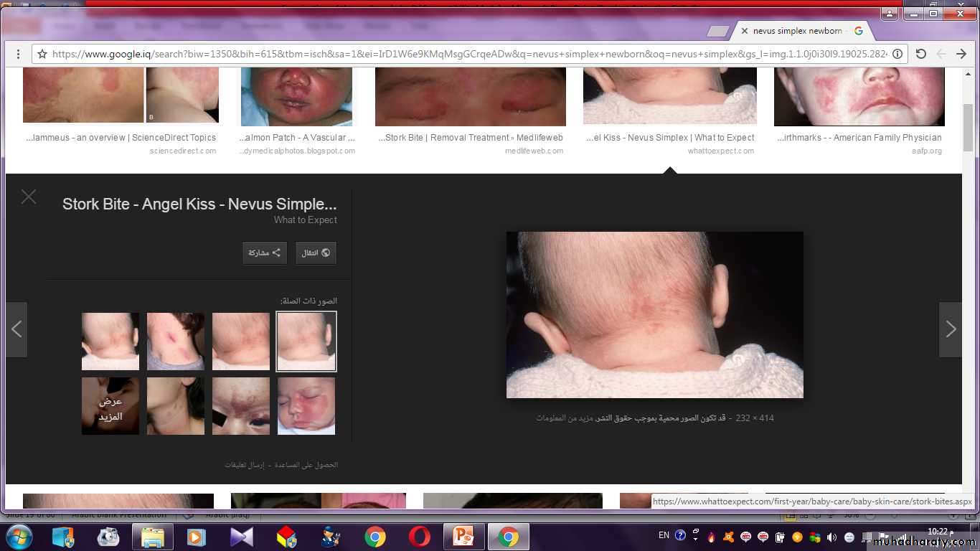Click the visit page button with globe
980x551 pixels.
(316, 253)
